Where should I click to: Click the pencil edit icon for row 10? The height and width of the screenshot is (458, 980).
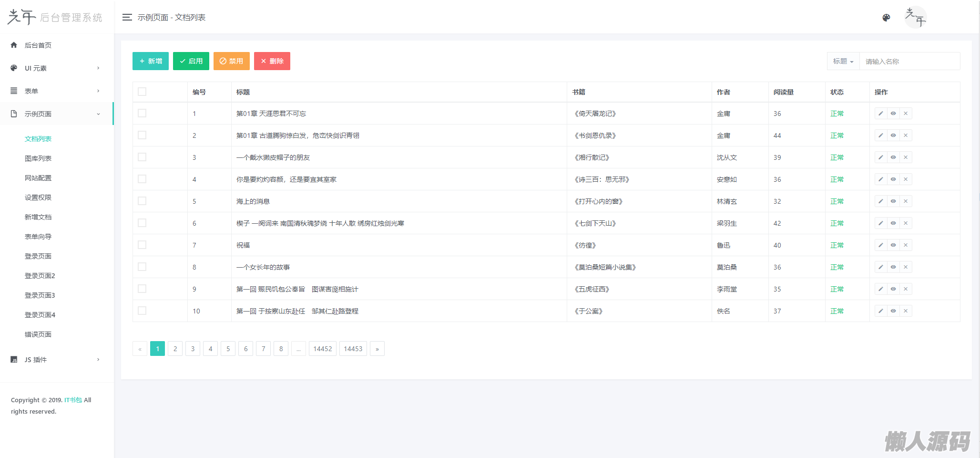tap(880, 311)
